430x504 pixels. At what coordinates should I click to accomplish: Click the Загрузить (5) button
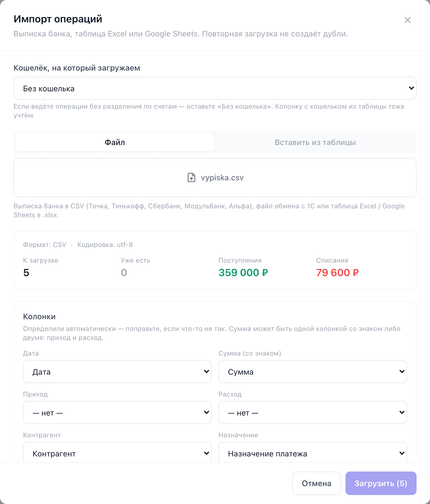coord(381,483)
